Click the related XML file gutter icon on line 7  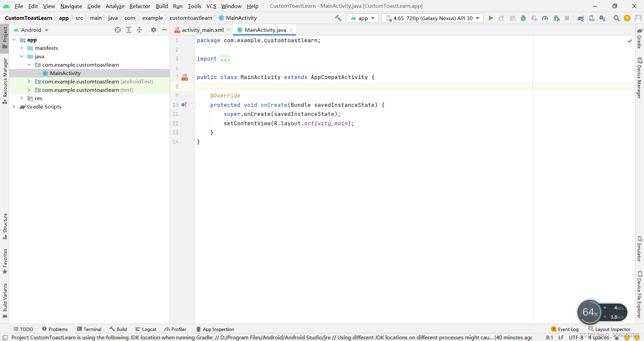pos(185,77)
